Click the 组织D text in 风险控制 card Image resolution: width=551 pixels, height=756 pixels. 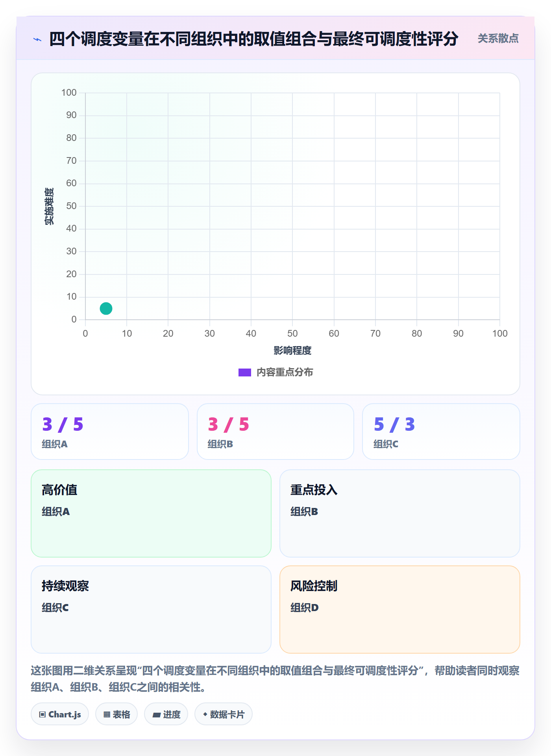[x=305, y=608]
